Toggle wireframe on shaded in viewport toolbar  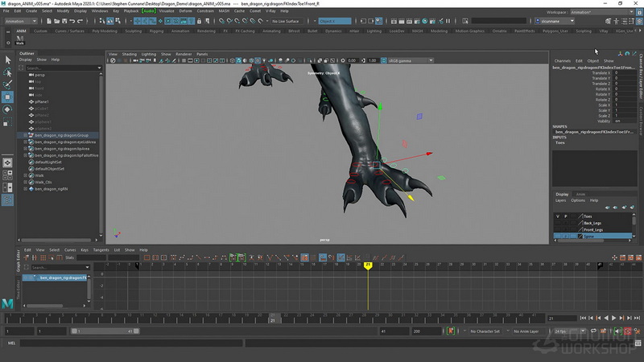click(x=251, y=60)
